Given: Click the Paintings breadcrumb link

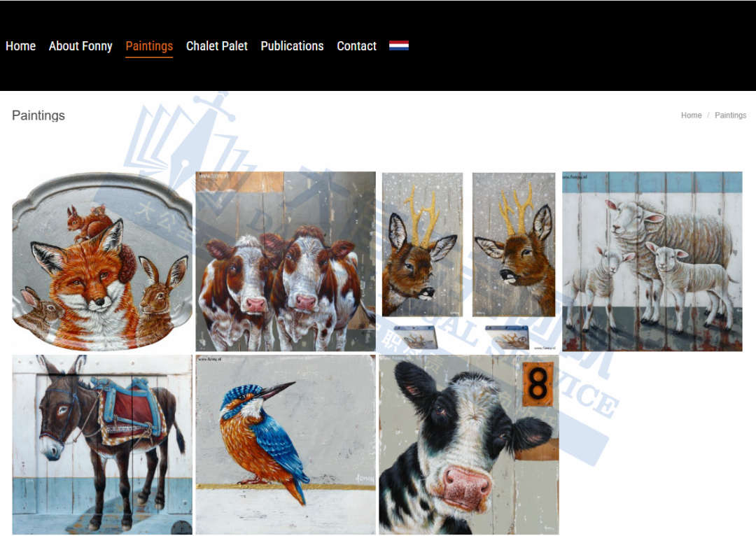Looking at the screenshot, I should pos(730,115).
